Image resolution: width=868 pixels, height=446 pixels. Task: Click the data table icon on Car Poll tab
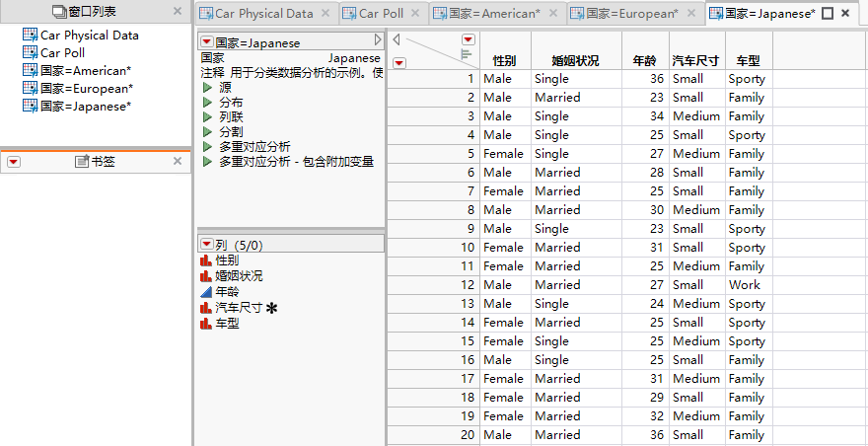349,13
